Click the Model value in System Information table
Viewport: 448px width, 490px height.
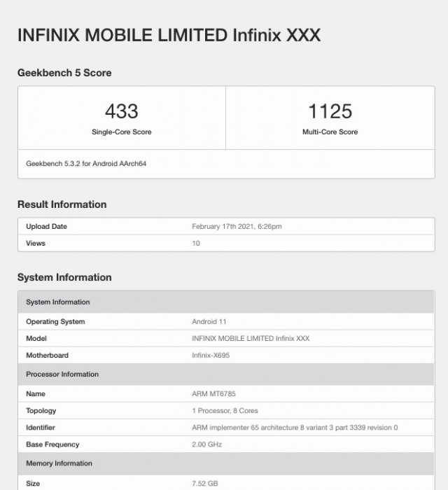pyautogui.click(x=251, y=338)
